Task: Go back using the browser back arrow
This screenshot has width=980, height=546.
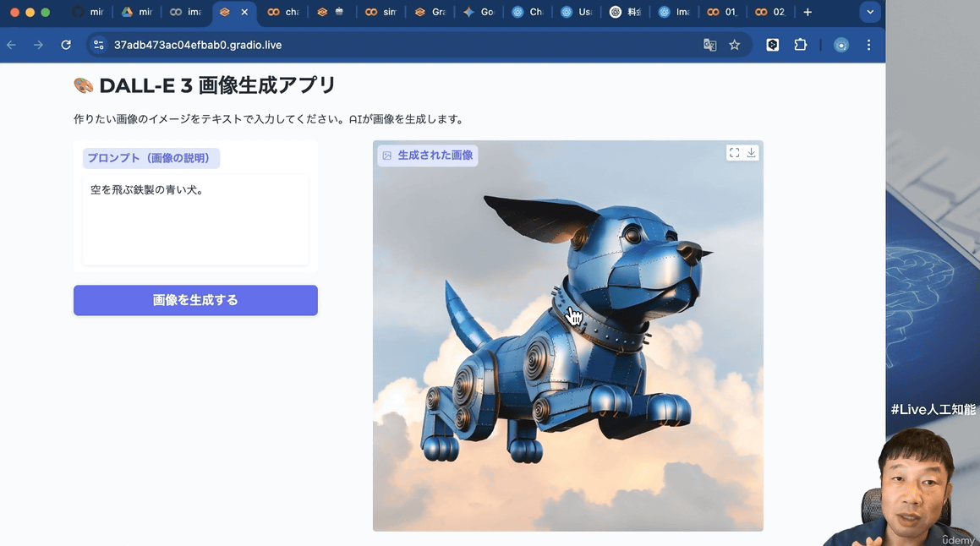Action: coord(12,45)
